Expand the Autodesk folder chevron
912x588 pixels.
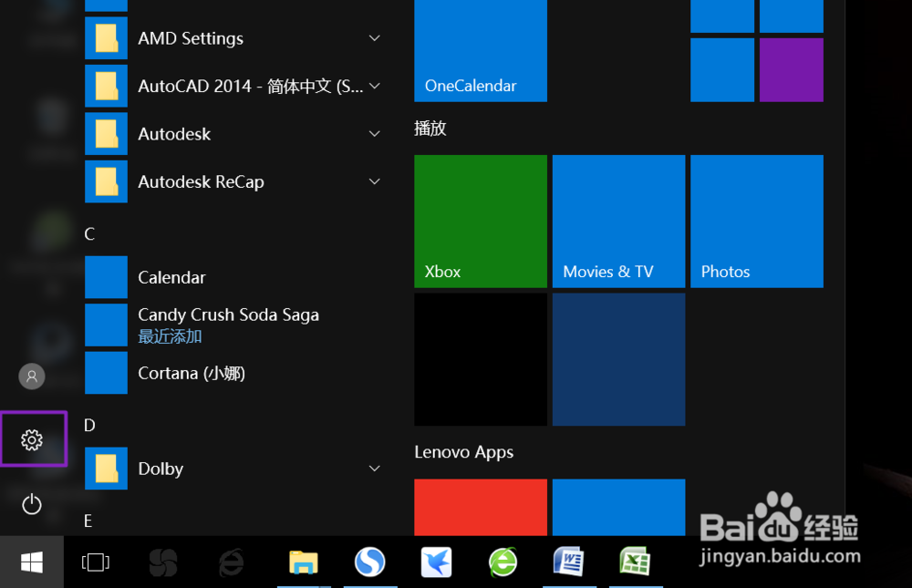click(375, 134)
